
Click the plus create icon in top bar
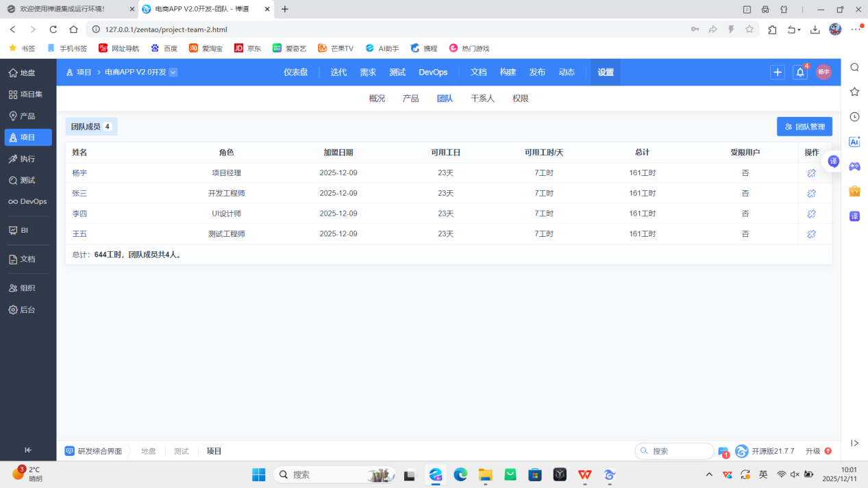777,71
